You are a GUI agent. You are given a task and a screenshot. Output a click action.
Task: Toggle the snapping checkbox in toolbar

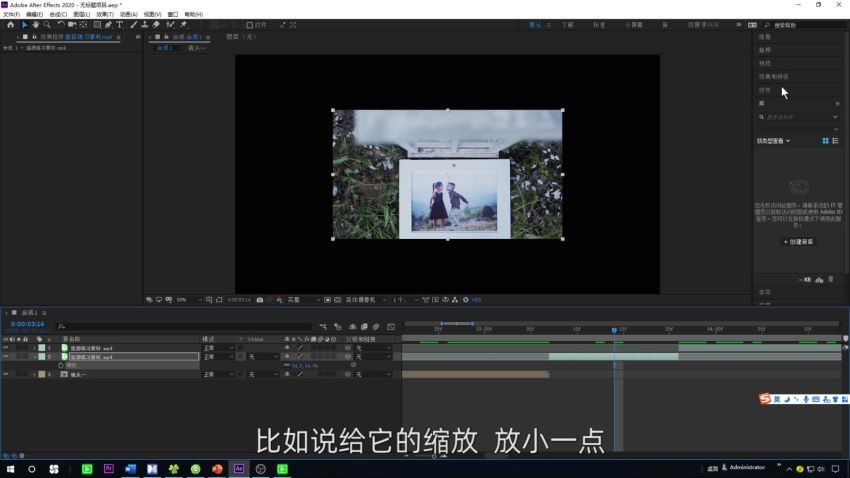click(x=249, y=25)
